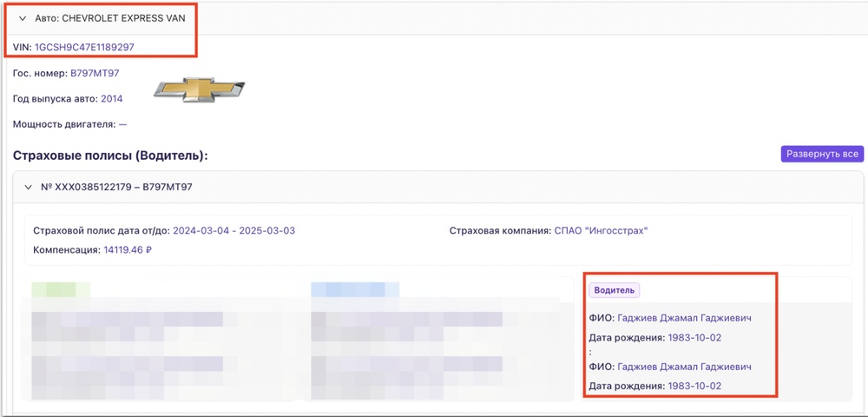Click the production year 2014 value
The width and height of the screenshot is (868, 417).
coord(112,99)
